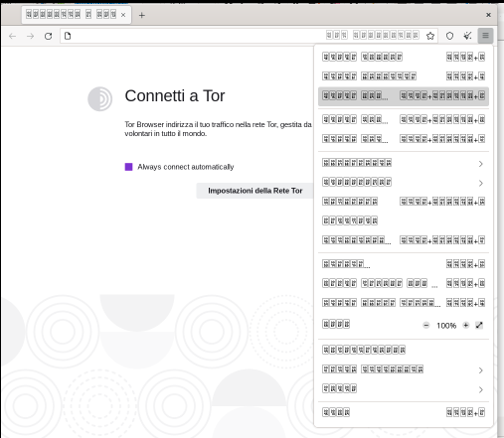Expand the last chevron submenu above final divider

coord(404,389)
